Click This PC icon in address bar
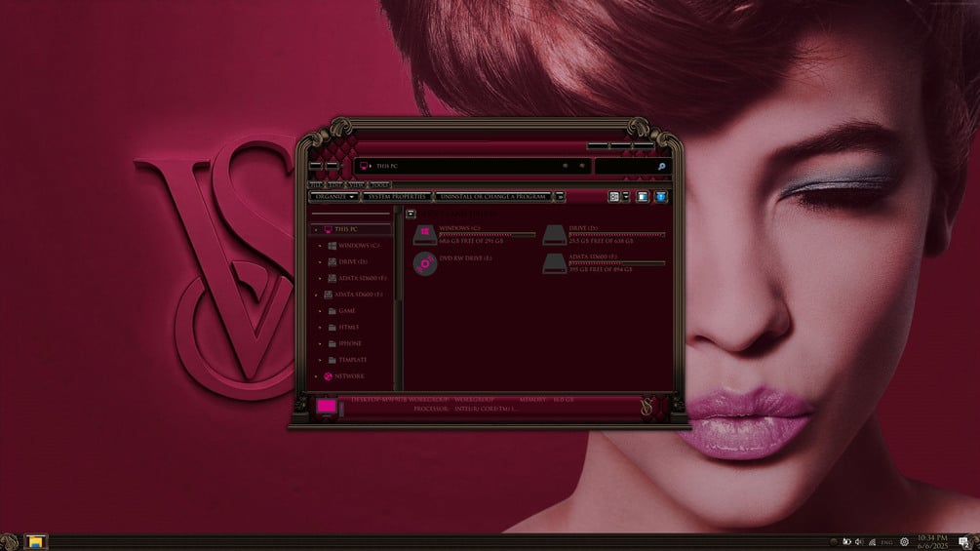The image size is (980, 551). 364,166
